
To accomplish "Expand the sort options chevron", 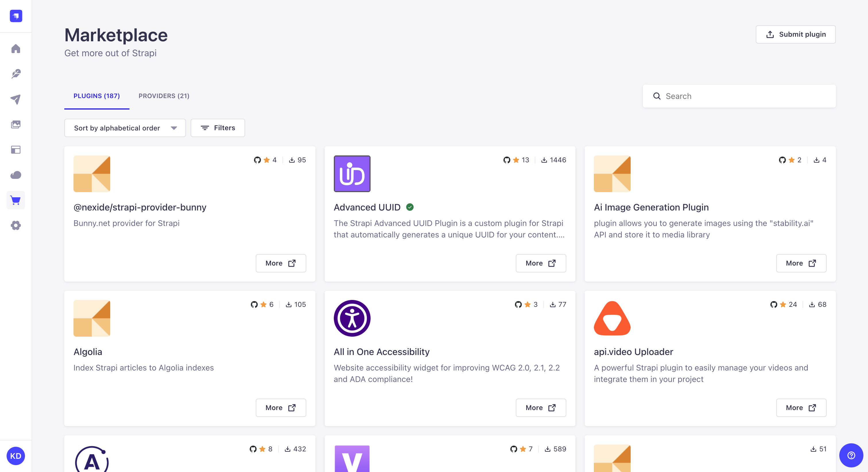I will click(x=174, y=128).
